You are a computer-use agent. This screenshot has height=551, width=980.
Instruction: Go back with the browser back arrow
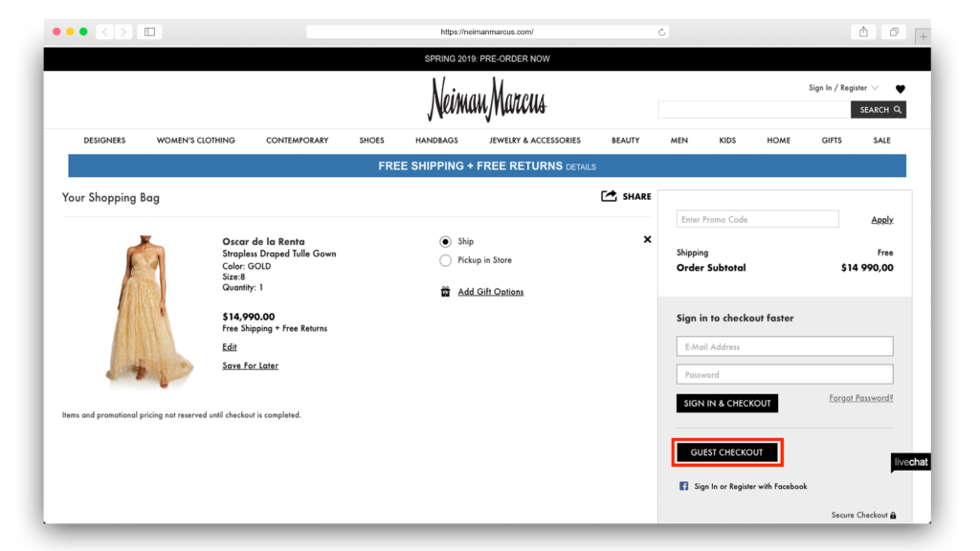105,32
